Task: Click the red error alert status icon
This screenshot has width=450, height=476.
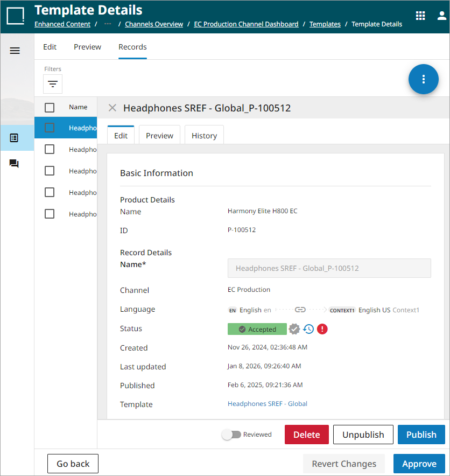Action: point(322,329)
